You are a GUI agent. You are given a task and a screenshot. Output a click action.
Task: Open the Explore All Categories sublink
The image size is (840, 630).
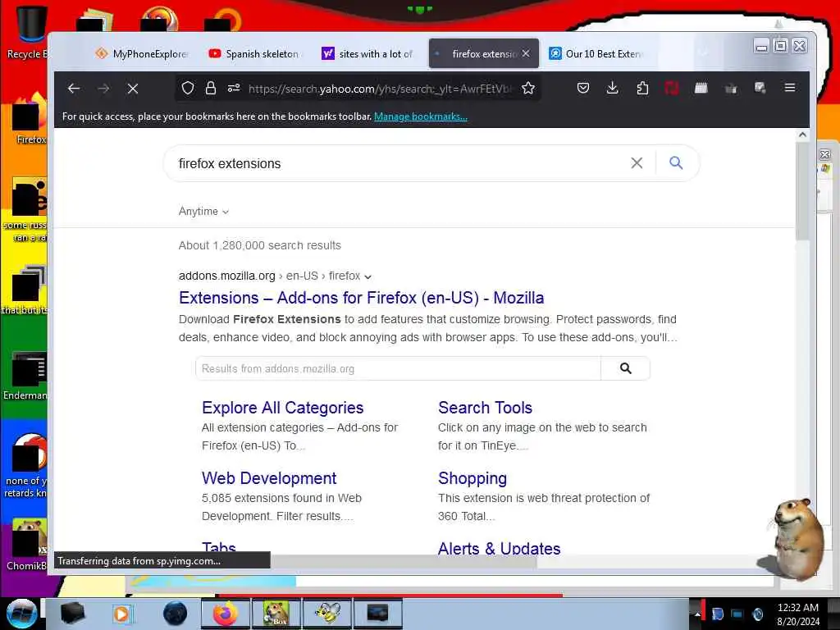click(283, 408)
